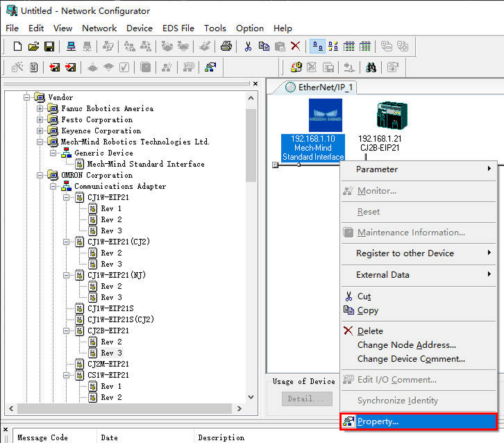Save the configuration with the floppy disk icon

pos(49,47)
